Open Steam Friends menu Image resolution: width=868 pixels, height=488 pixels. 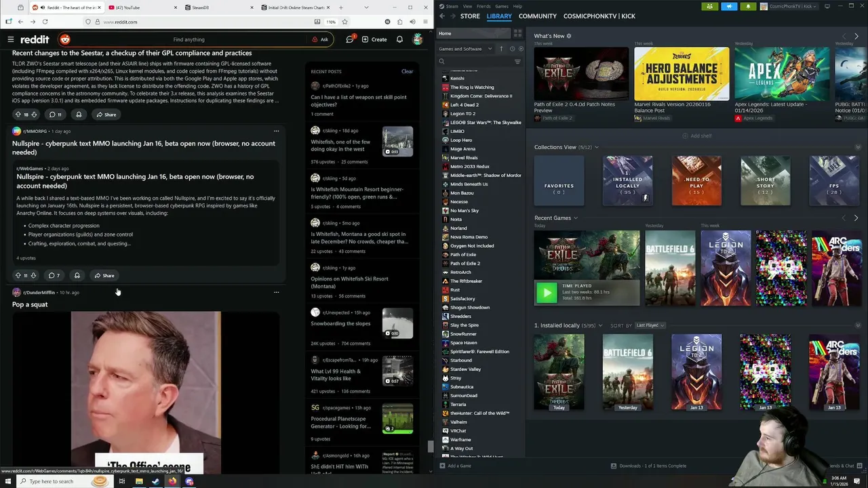tap(484, 6)
